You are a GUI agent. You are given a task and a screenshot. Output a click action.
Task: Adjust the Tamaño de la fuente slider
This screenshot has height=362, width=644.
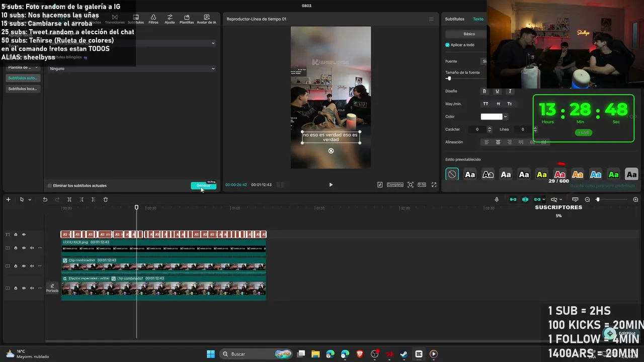click(448, 78)
